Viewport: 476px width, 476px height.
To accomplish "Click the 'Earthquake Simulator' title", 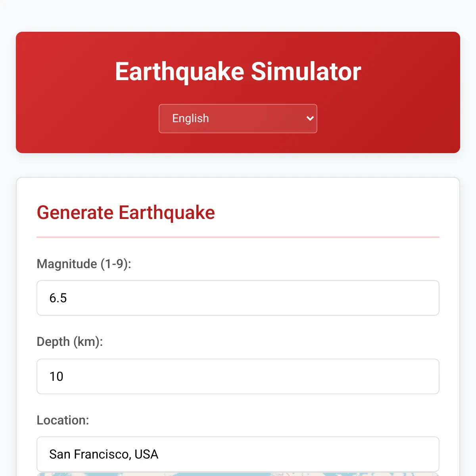I will tap(238, 71).
